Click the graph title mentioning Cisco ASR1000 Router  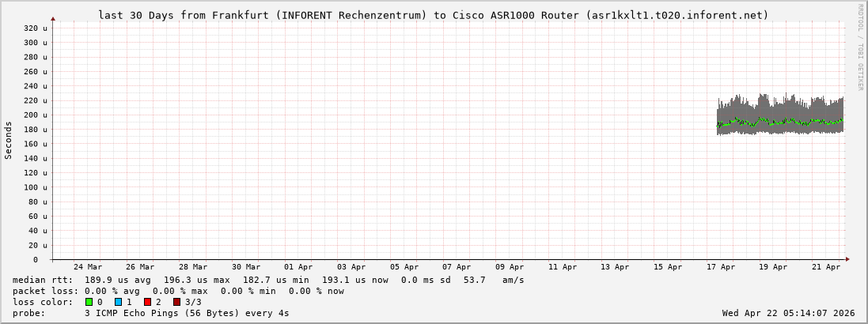(x=433, y=15)
